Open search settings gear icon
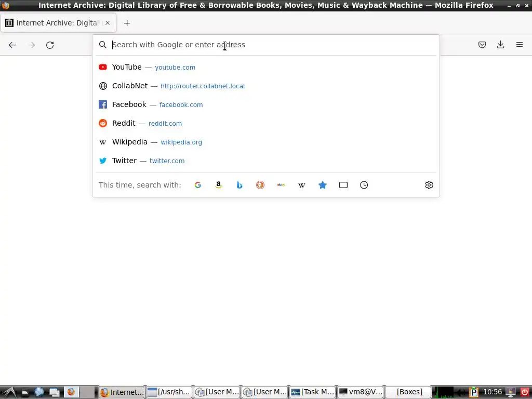532x399 pixels. (429, 185)
